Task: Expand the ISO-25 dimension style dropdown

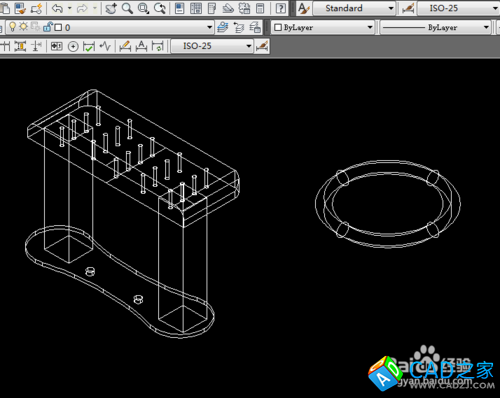Action: [458, 8]
